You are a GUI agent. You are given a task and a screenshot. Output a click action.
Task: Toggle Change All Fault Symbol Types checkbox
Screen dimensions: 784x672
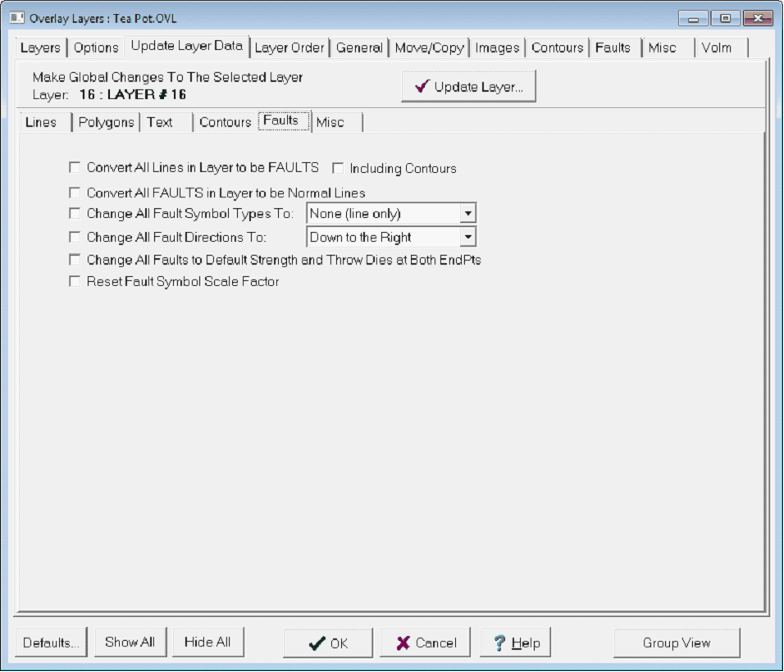pos(75,214)
